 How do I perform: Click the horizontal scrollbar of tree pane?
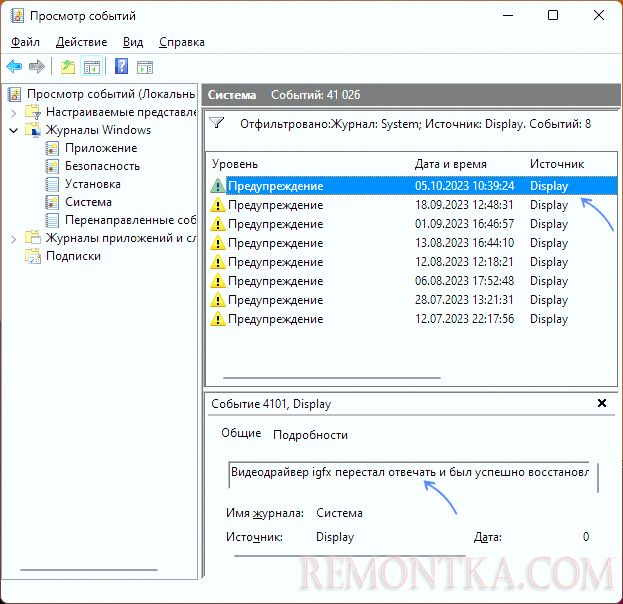click(x=89, y=570)
